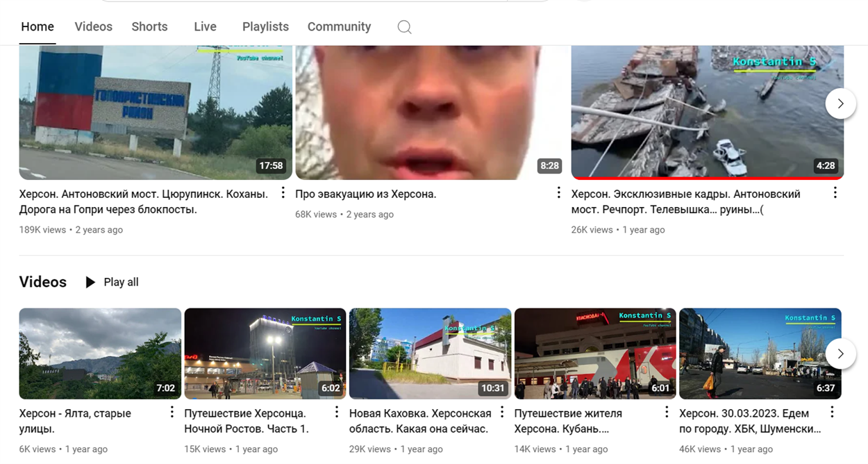Select the Community tab
868x464 pixels.
click(x=339, y=26)
